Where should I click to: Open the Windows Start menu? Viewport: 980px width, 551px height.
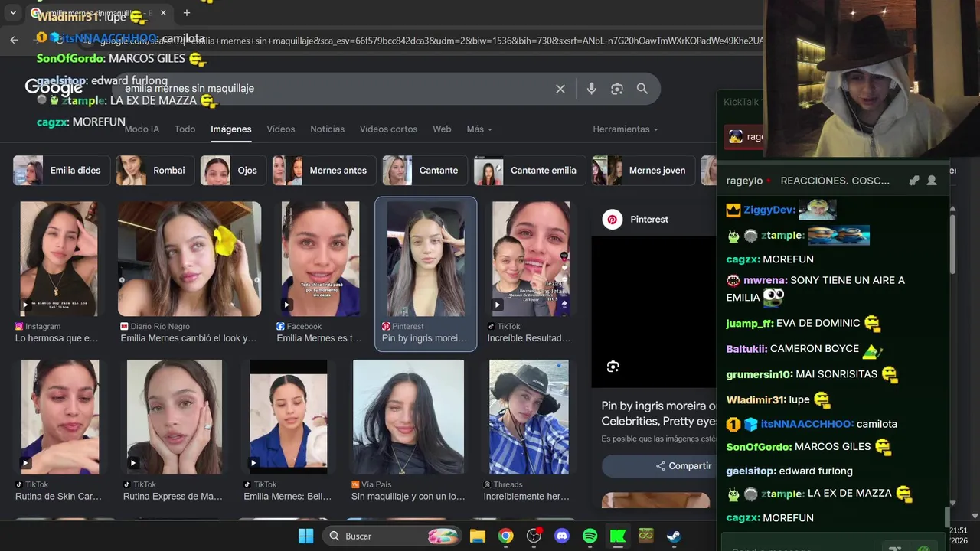coord(305,536)
